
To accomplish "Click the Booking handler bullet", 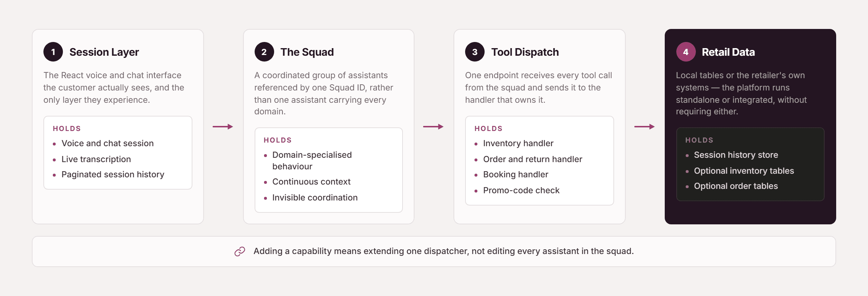I will [x=515, y=174].
